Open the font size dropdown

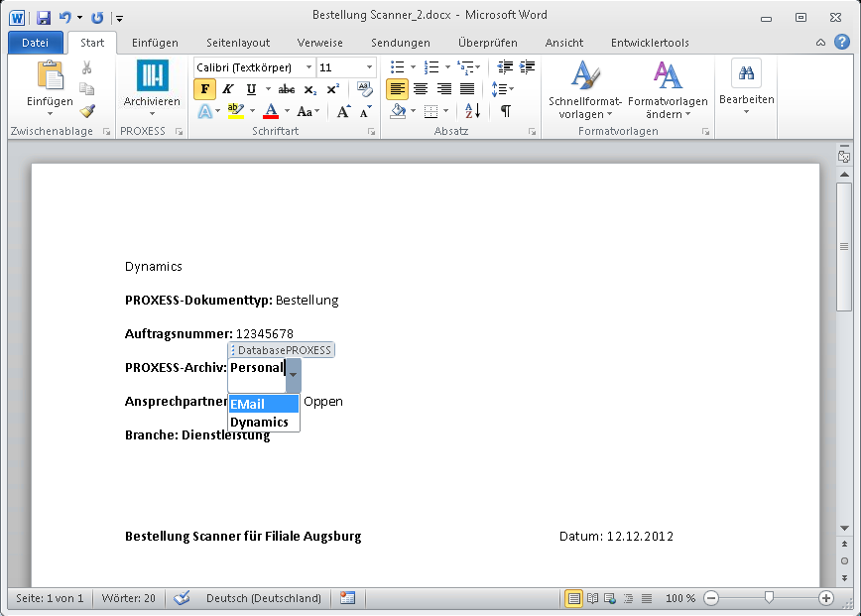[x=369, y=67]
